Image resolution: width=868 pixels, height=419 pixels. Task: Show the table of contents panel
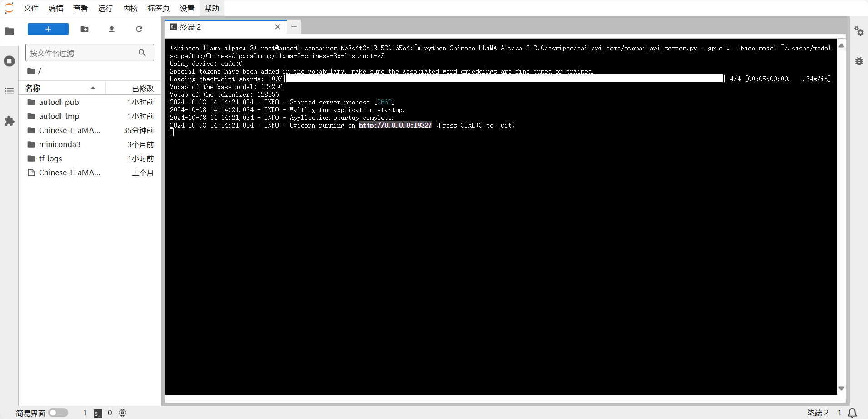click(9, 91)
